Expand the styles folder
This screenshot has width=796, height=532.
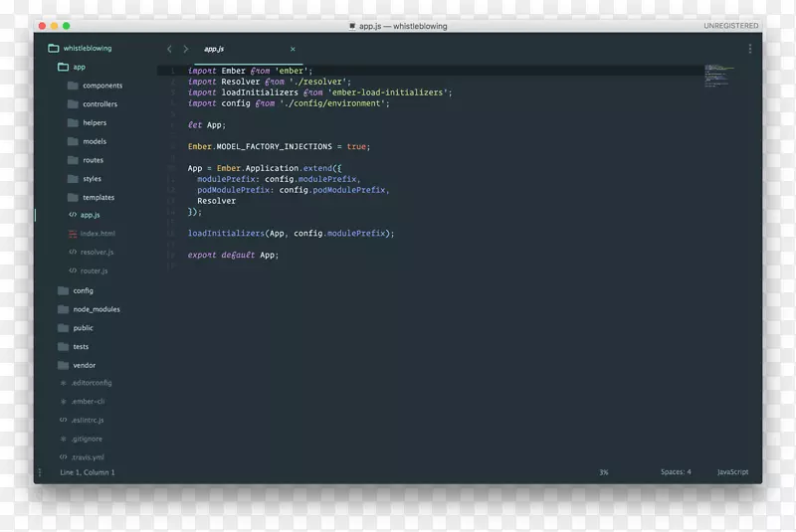85,179
